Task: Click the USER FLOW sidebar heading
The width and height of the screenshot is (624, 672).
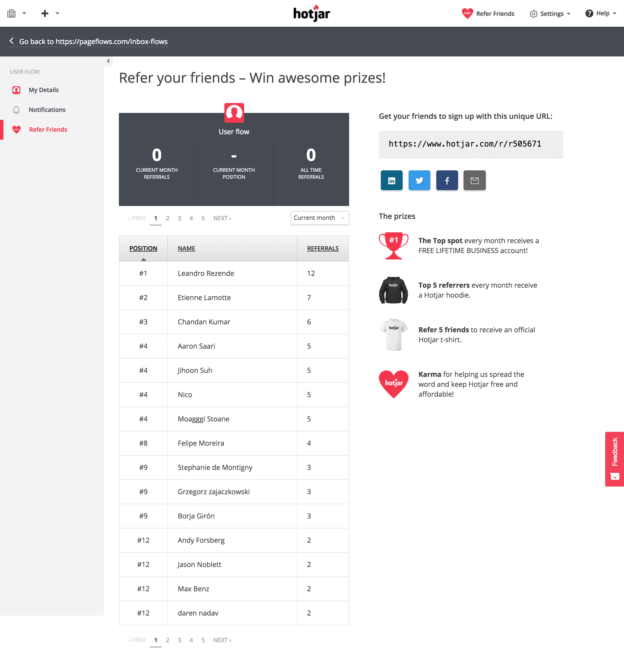Action: click(x=25, y=72)
